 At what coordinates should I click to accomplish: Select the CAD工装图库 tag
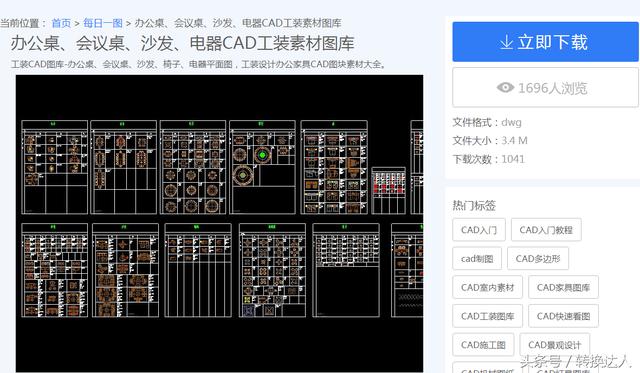tap(487, 316)
